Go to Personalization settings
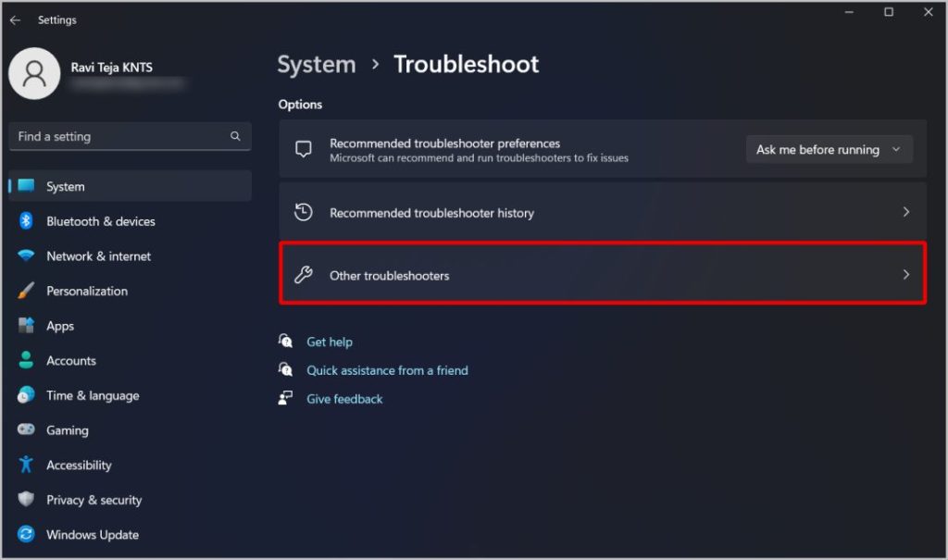 [x=130, y=291]
